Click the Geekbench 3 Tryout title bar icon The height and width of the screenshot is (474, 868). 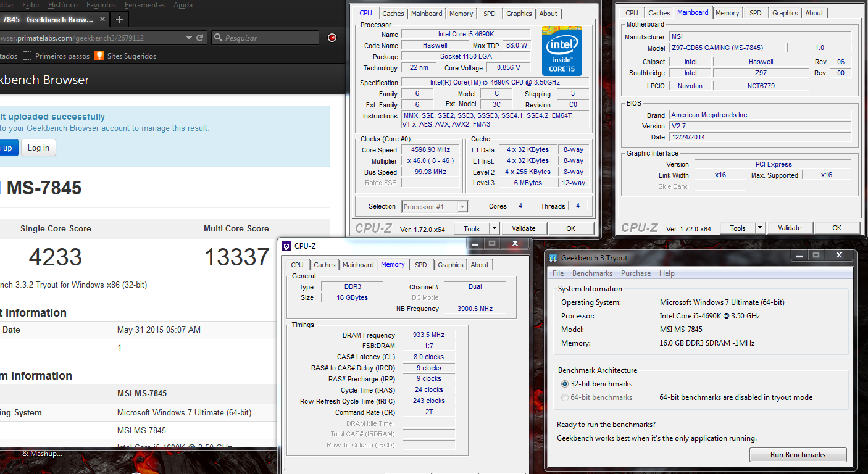click(554, 257)
